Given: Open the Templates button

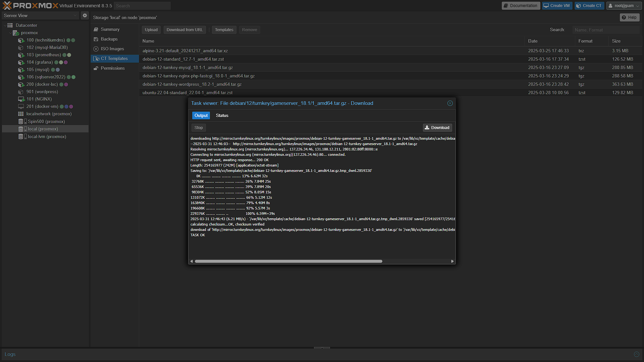Looking at the screenshot, I should point(224,30).
